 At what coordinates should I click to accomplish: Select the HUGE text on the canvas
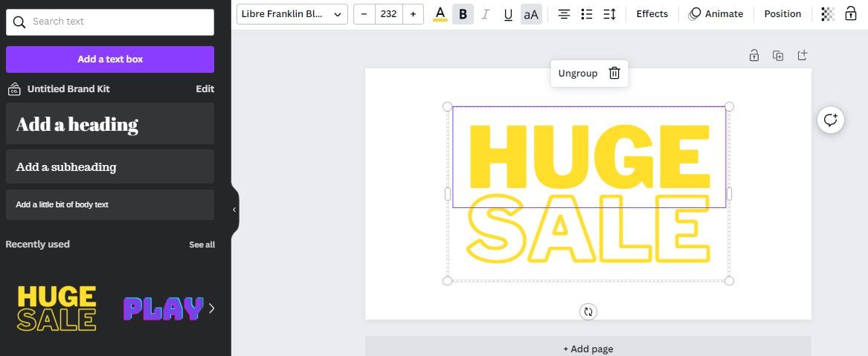click(x=589, y=157)
